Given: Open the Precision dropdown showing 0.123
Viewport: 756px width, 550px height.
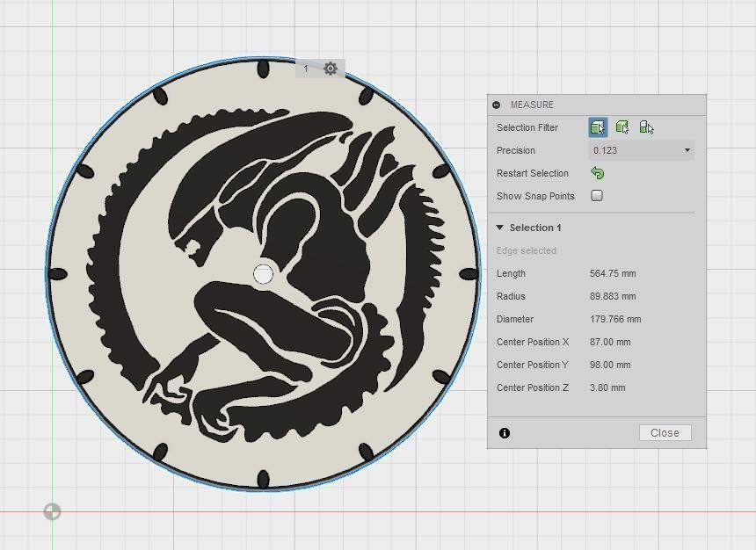Looking at the screenshot, I should 641,150.
